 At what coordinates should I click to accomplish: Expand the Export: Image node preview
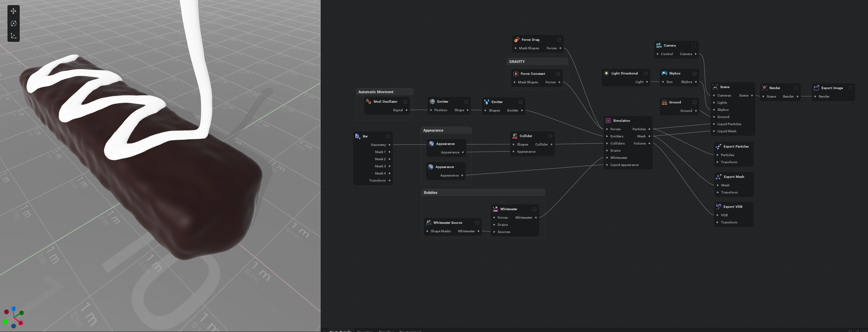click(x=850, y=88)
